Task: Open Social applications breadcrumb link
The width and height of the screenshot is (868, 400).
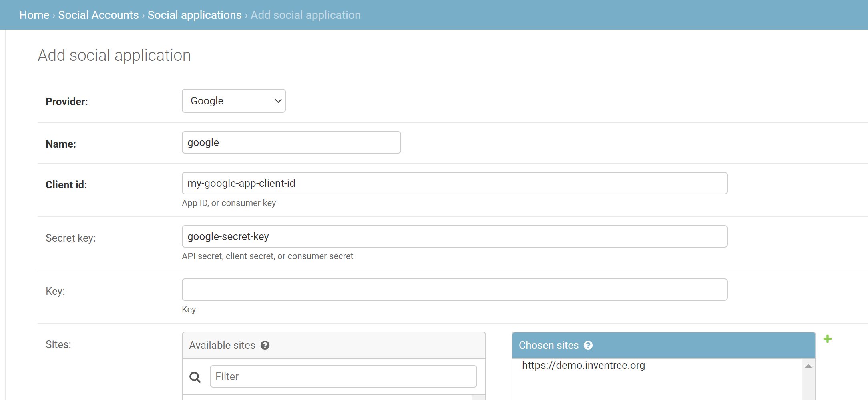Action: click(195, 15)
